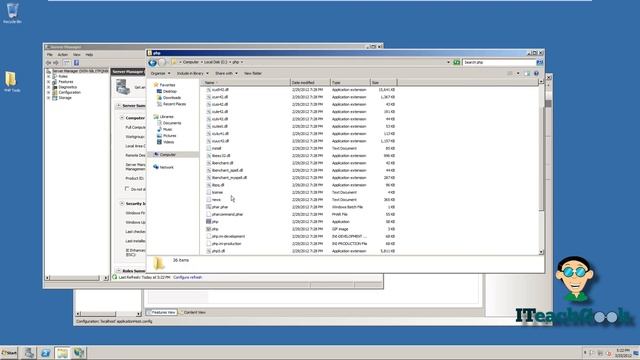Image resolution: width=640 pixels, height=360 pixels.
Task: Open the address bar history dropdown
Action: tap(448, 62)
